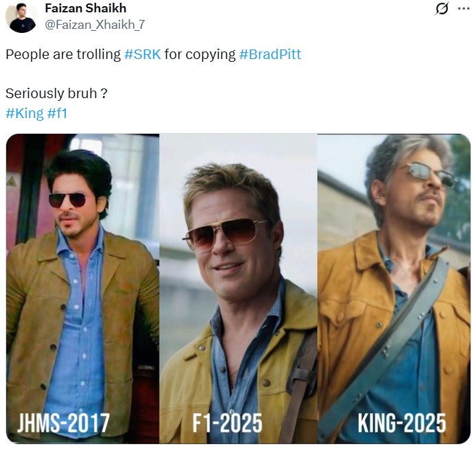Screen dimensions: 476x457
Task: Click the Grok icon on the tweet
Action: (442, 9)
